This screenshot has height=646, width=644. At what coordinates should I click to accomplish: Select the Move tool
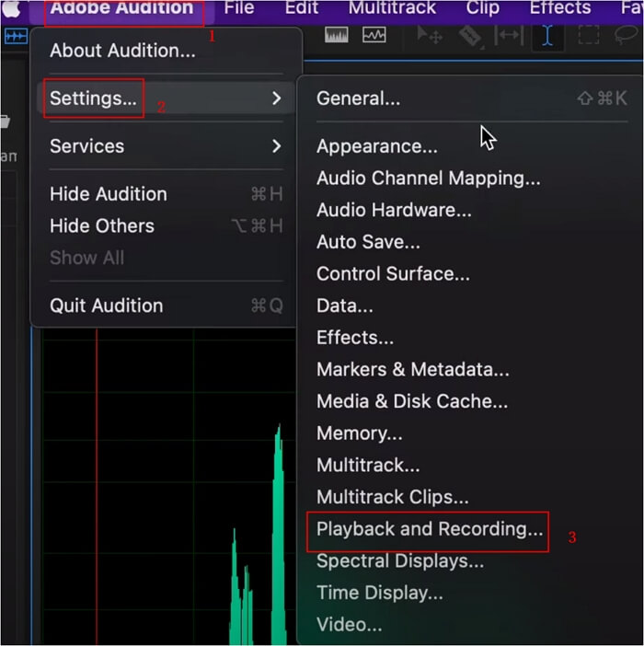[430, 36]
